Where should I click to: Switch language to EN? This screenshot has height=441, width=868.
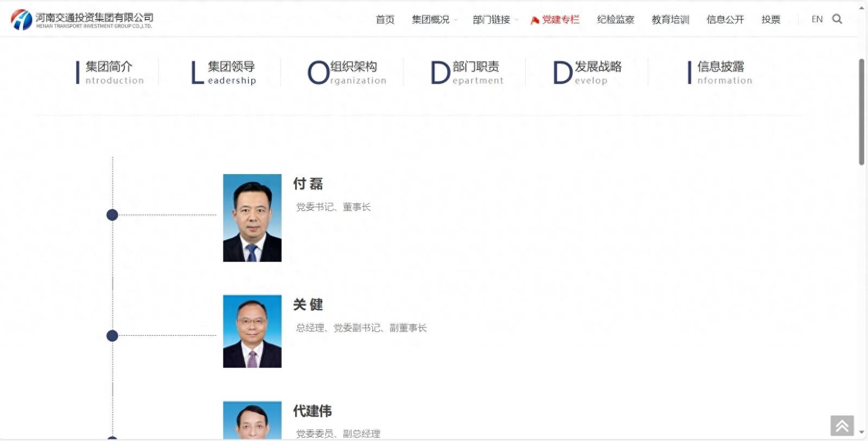point(817,19)
